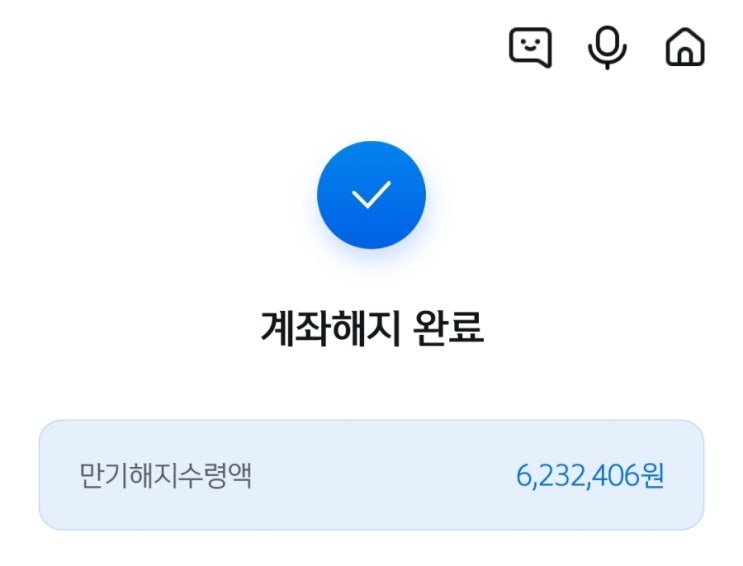This screenshot has height=566, width=743.
Task: Tap the gray 만기해지수령액 text in card
Action: click(x=165, y=475)
